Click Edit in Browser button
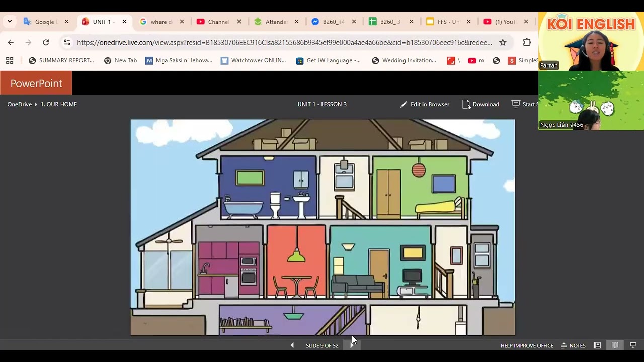This screenshot has height=362, width=644. [x=425, y=104]
